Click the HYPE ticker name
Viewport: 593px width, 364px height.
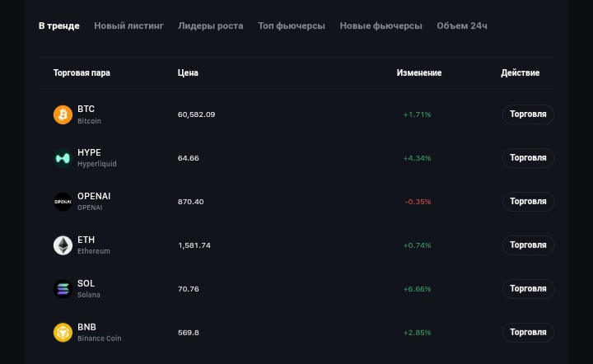coord(89,152)
